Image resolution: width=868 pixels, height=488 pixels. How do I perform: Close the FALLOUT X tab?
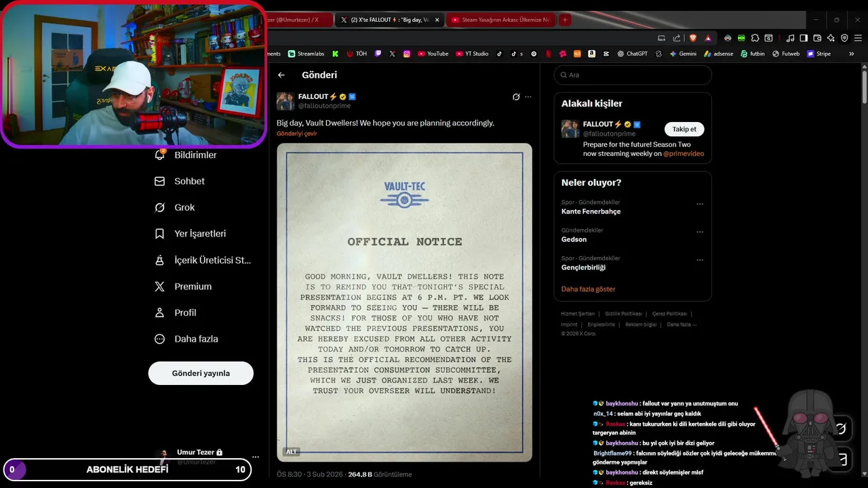437,20
